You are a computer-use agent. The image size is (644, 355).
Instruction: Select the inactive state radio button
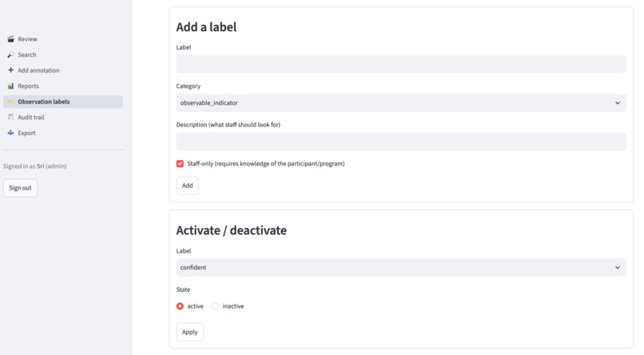point(215,306)
